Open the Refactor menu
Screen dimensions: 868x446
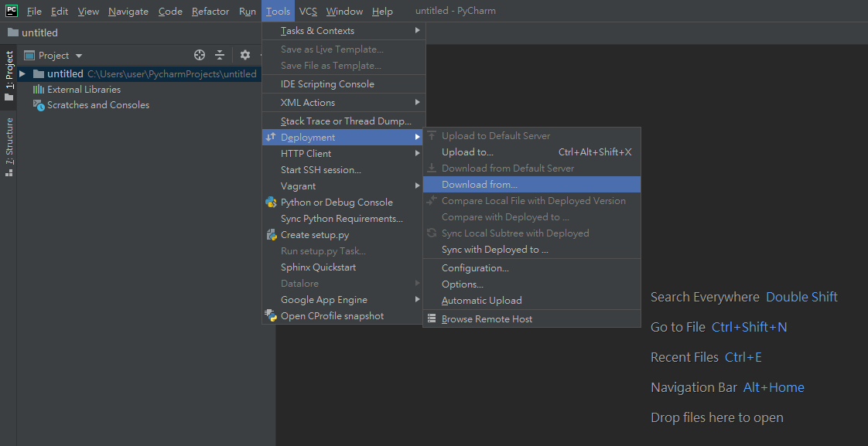(210, 11)
